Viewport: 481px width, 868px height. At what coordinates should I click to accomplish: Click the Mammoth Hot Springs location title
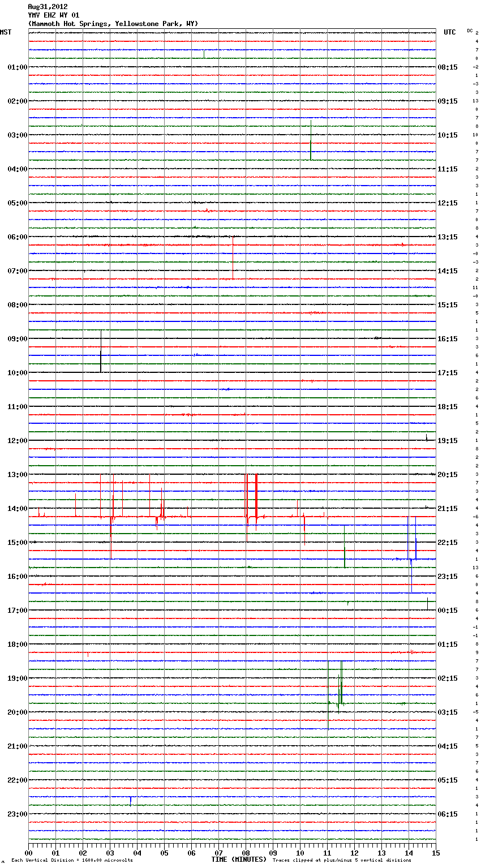(x=113, y=24)
